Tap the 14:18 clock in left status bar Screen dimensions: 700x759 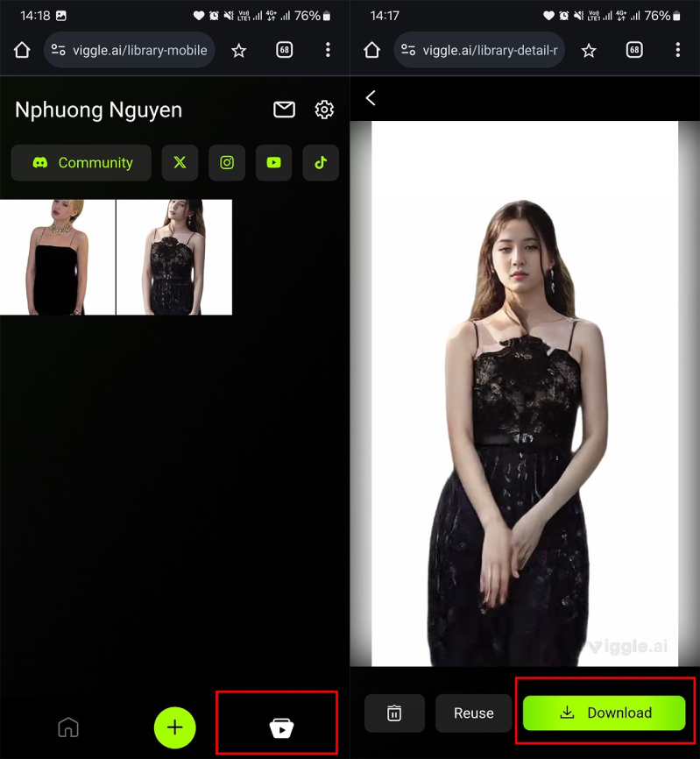click(x=35, y=16)
